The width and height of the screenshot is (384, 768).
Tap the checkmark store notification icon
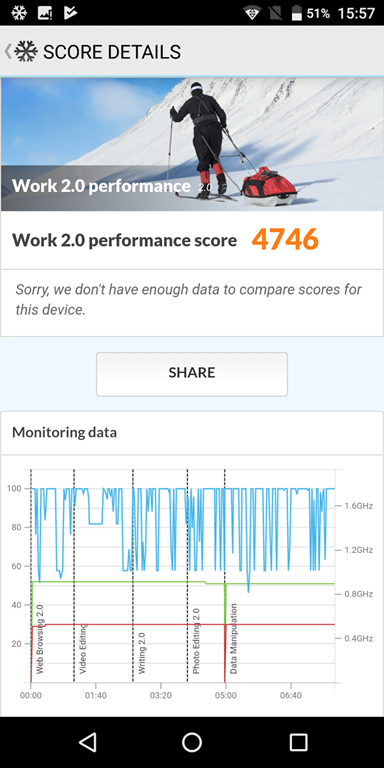coord(70,13)
